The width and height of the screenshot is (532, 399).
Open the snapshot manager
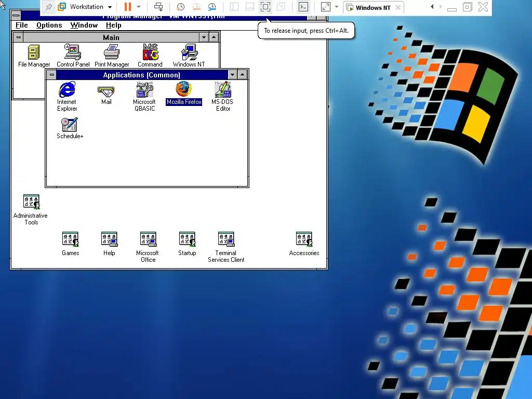pyautogui.click(x=212, y=7)
